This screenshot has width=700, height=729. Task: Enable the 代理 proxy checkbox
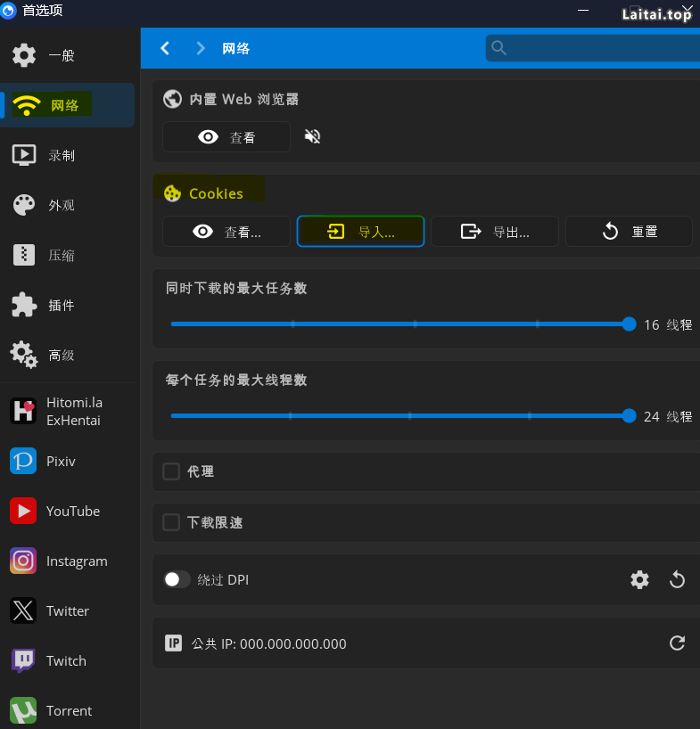coord(171,471)
